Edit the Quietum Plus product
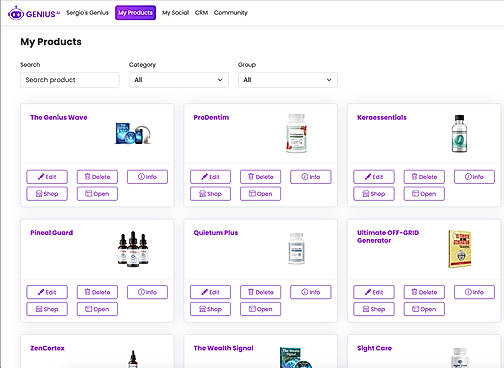 coord(210,292)
